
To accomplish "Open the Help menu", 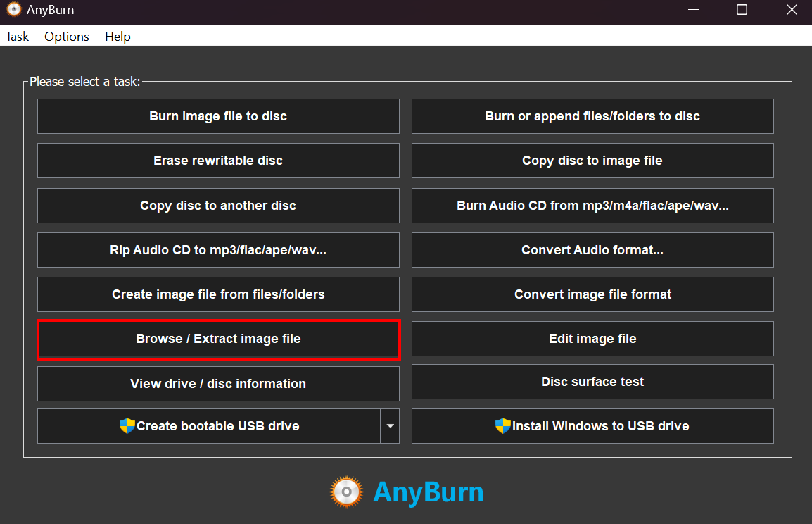I will (x=118, y=37).
